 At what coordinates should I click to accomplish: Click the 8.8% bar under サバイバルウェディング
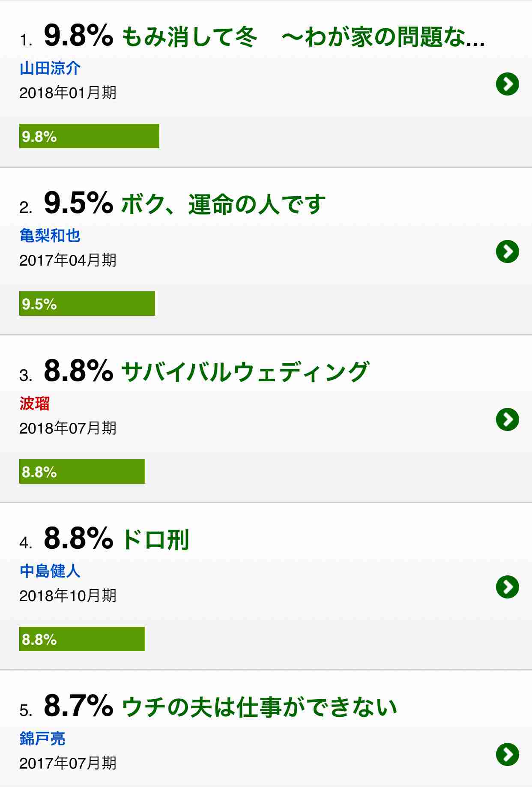click(82, 472)
